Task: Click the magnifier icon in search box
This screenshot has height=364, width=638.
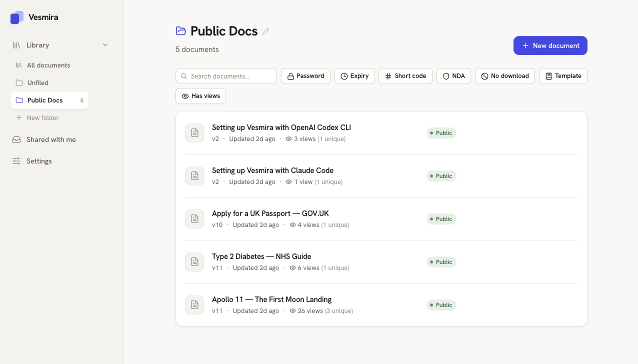Action: tap(184, 76)
